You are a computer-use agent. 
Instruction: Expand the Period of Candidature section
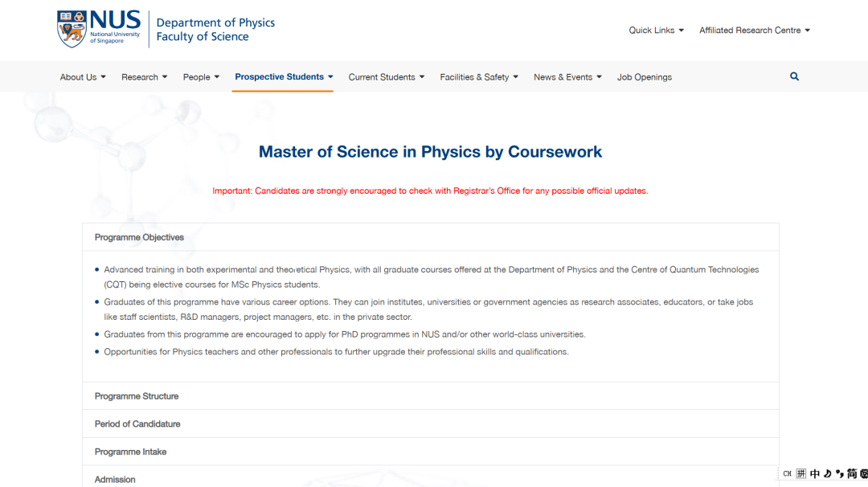[x=137, y=424]
